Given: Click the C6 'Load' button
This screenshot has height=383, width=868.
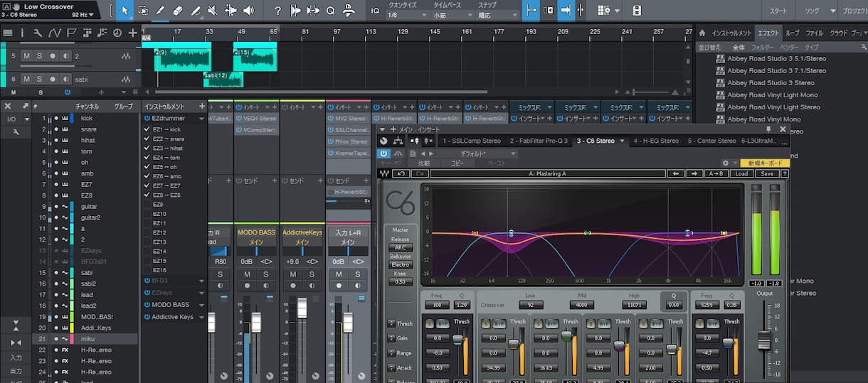Looking at the screenshot, I should point(741,173).
